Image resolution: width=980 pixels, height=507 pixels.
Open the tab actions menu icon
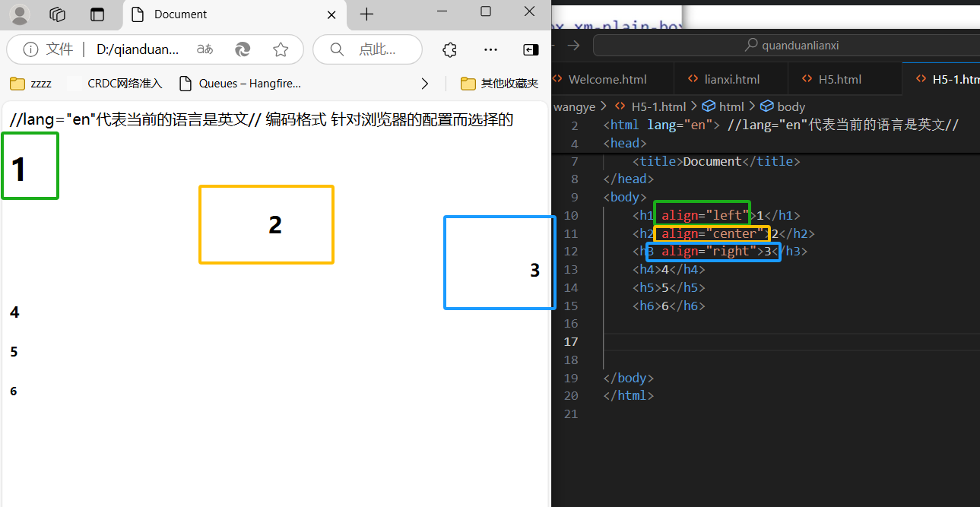point(97,14)
